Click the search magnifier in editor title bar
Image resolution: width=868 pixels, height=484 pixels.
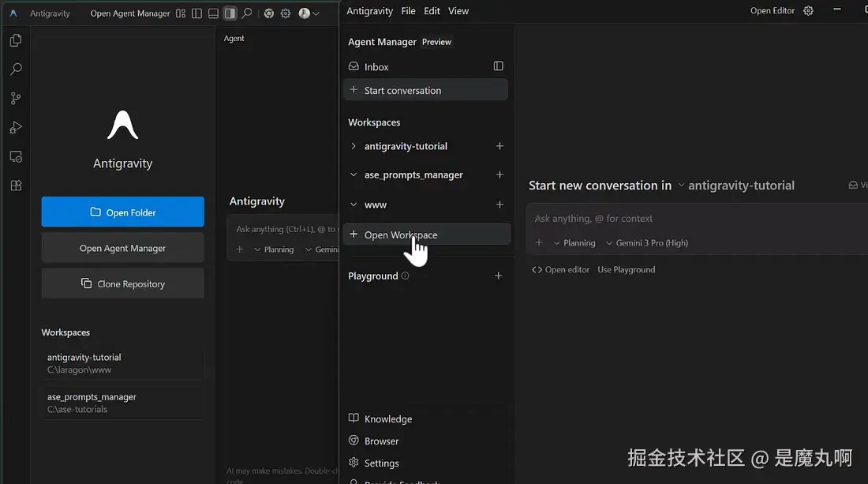coord(247,13)
